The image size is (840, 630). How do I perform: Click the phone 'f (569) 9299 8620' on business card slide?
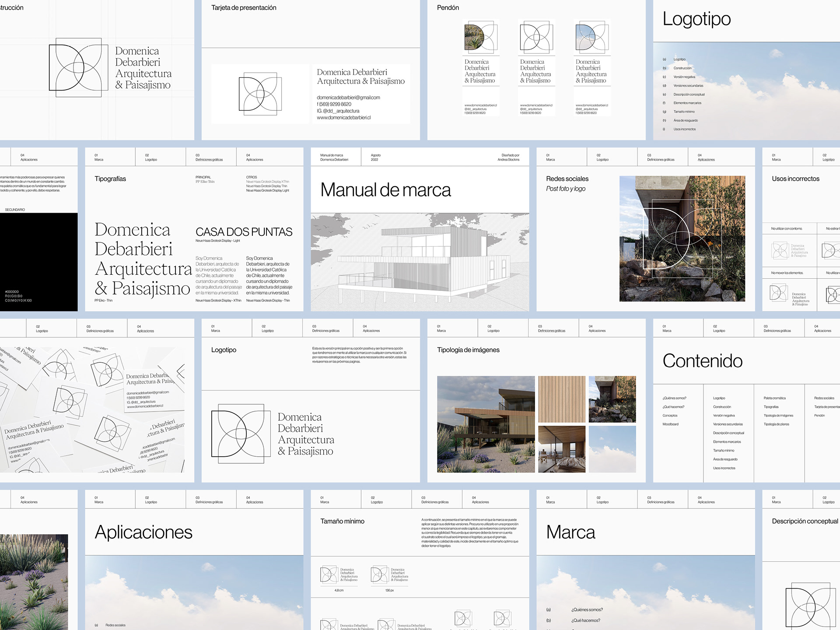point(334,104)
